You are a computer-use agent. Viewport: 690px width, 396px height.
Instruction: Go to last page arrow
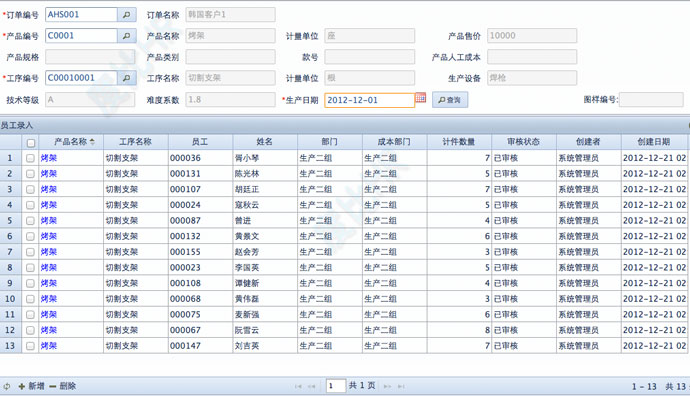[401, 386]
